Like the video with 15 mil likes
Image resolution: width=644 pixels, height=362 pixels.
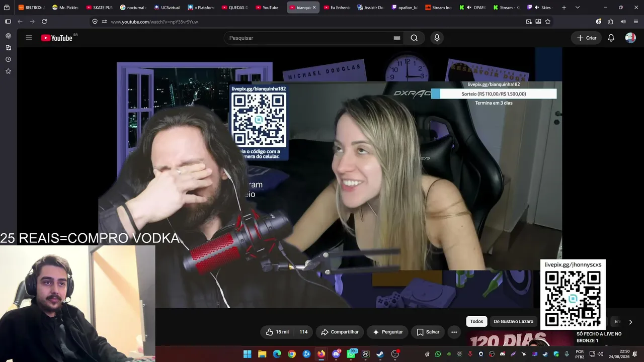(277, 332)
